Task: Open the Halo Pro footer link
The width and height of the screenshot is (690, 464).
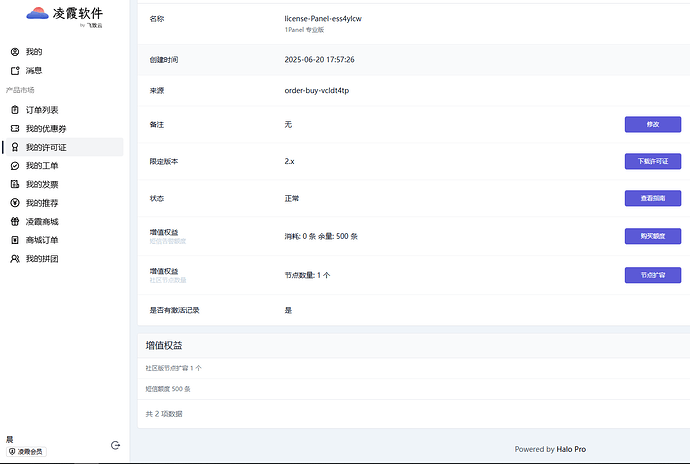Action: click(579, 450)
